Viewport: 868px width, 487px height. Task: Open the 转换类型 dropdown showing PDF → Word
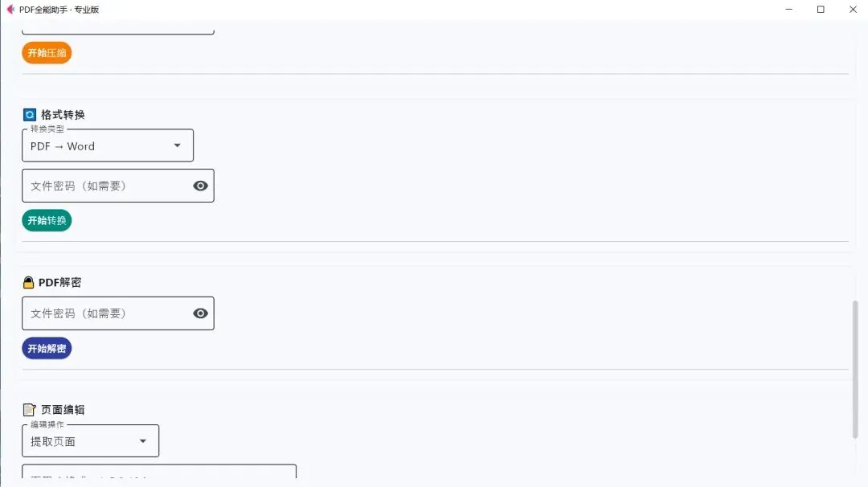click(108, 146)
